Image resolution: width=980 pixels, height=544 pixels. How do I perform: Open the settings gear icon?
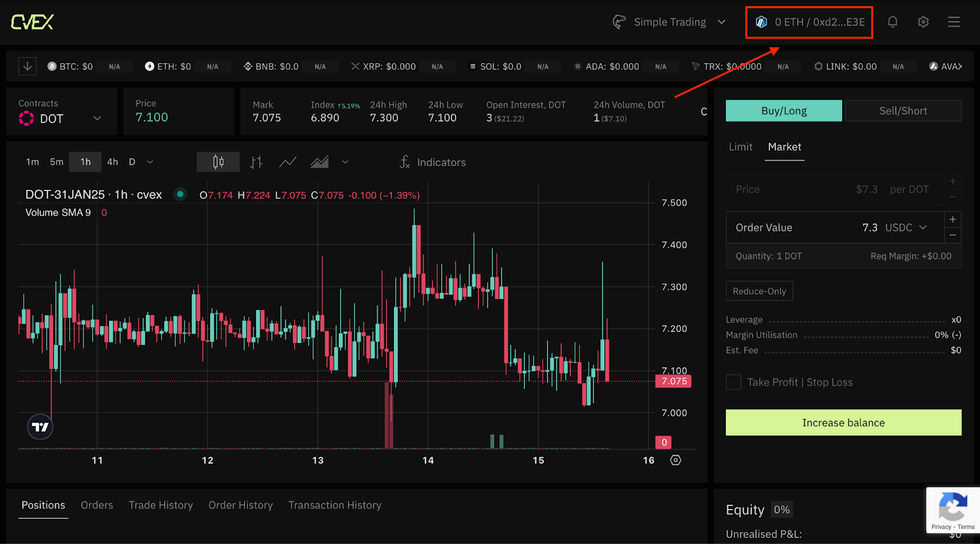[x=923, y=22]
